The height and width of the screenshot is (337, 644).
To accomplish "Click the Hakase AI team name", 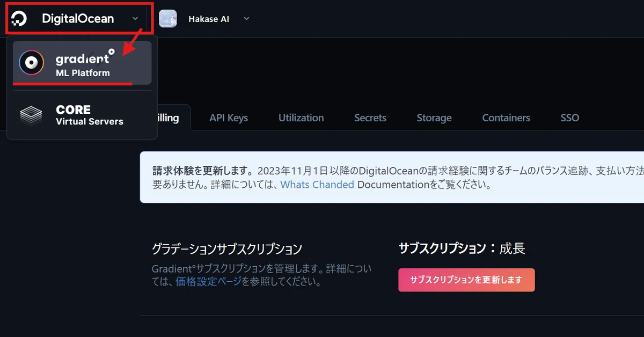I will point(209,19).
